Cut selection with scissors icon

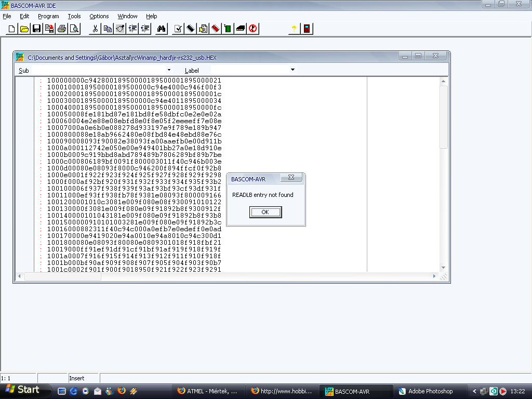point(95,29)
